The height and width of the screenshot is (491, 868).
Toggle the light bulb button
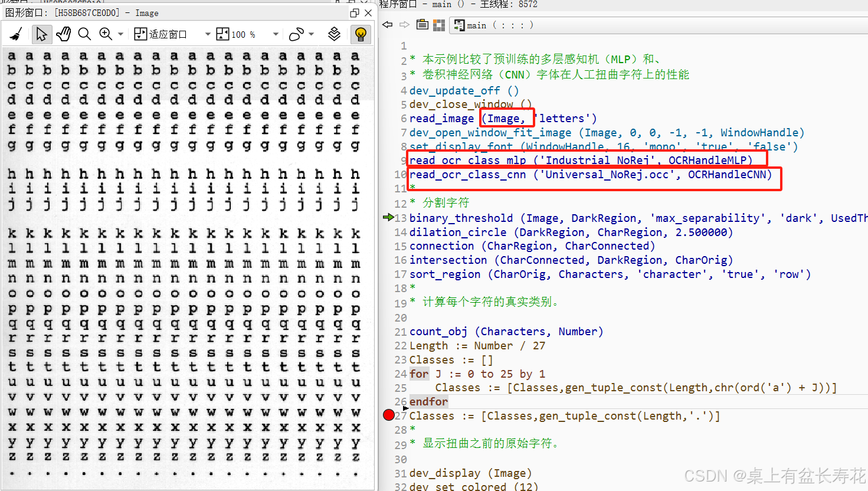click(361, 34)
